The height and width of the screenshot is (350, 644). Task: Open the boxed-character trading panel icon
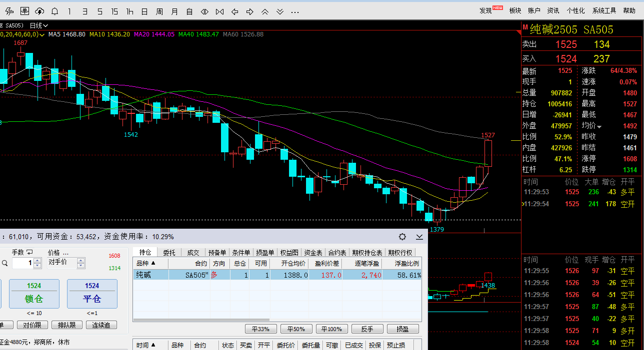(25, 11)
